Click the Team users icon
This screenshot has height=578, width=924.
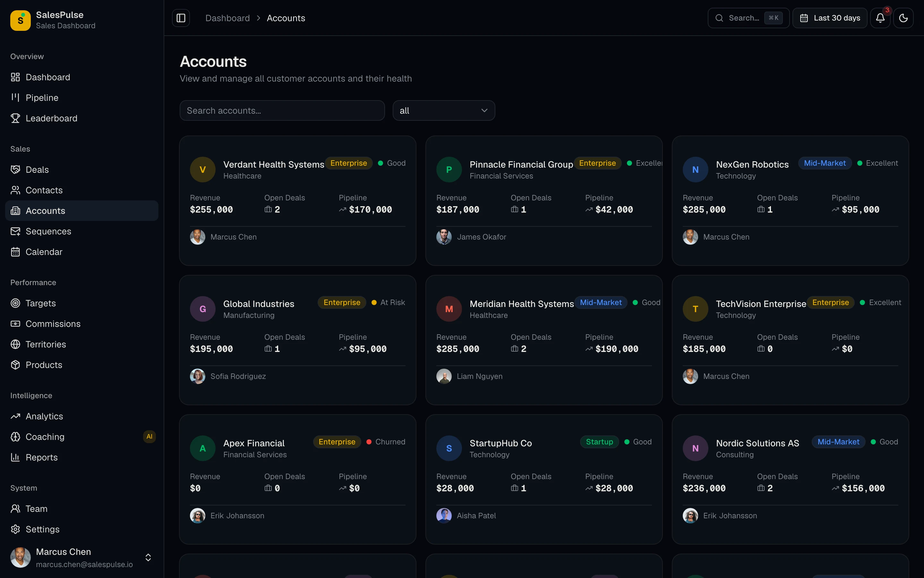tap(15, 509)
